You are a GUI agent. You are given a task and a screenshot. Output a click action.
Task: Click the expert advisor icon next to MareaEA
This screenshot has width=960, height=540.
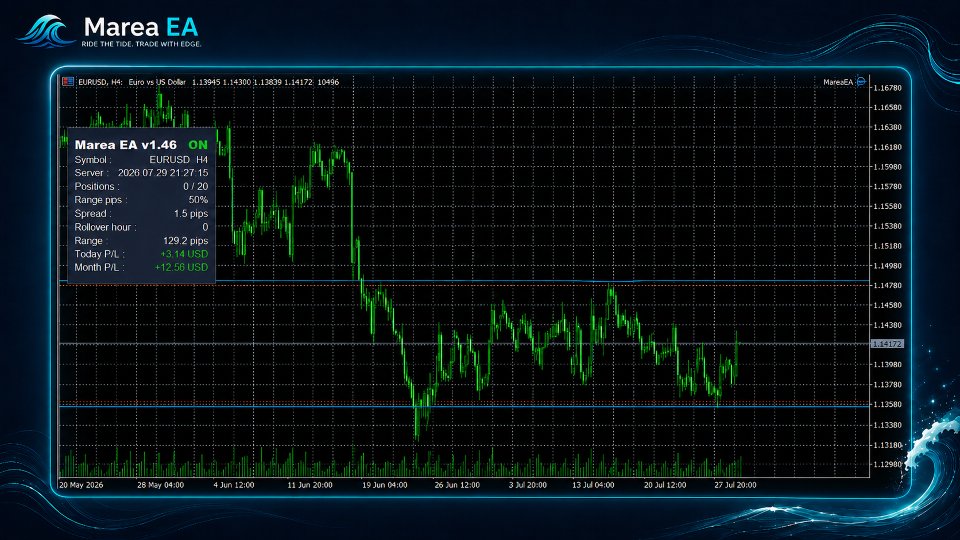[x=861, y=81]
